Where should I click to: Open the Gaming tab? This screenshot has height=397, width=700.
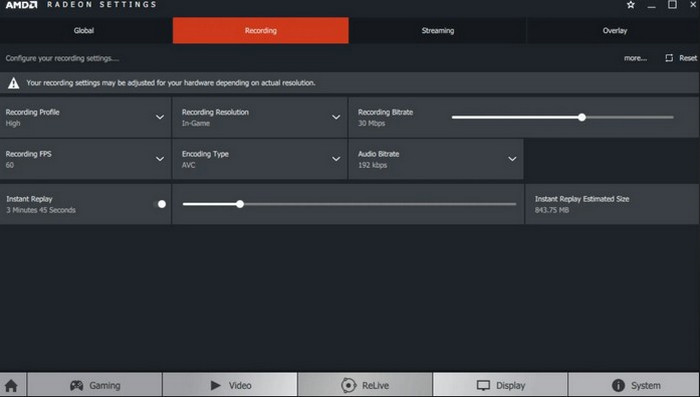coord(95,385)
